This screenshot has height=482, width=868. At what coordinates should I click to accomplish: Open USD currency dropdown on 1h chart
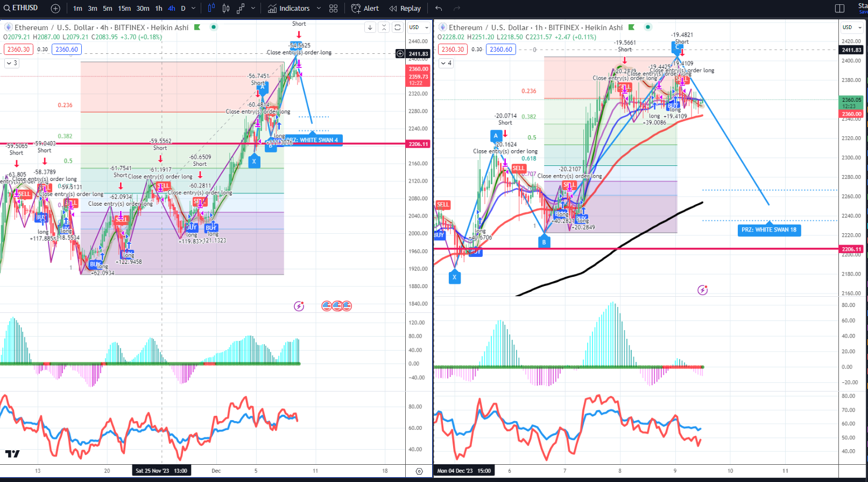coord(852,27)
